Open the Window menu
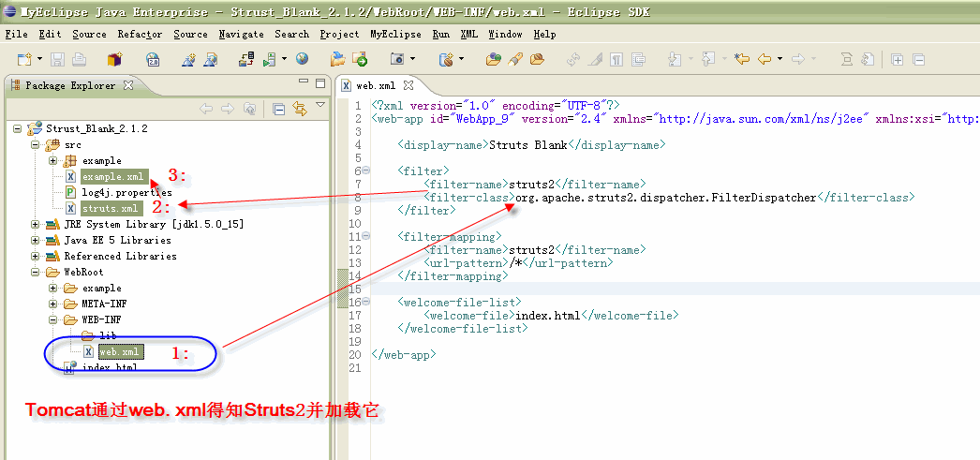Screen dimensions: 980x460 [505, 35]
